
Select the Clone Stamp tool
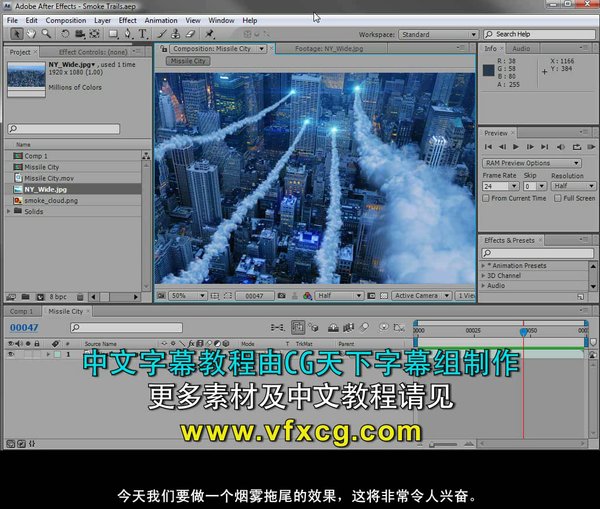coord(176,34)
